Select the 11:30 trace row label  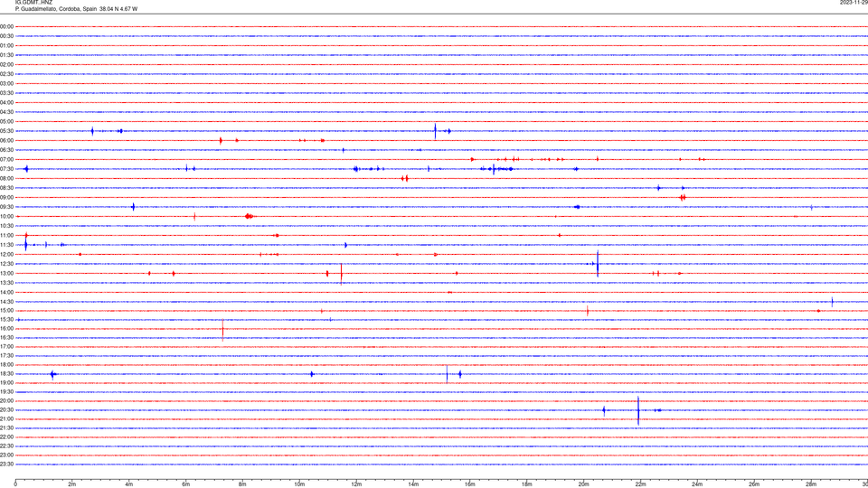6,245
